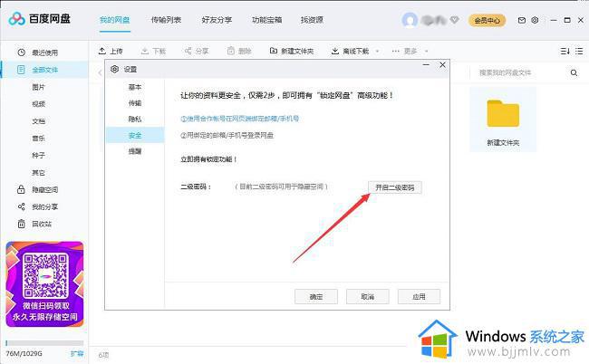Click the 扩容 expand storage link
The height and width of the screenshot is (364, 589).
click(77, 353)
